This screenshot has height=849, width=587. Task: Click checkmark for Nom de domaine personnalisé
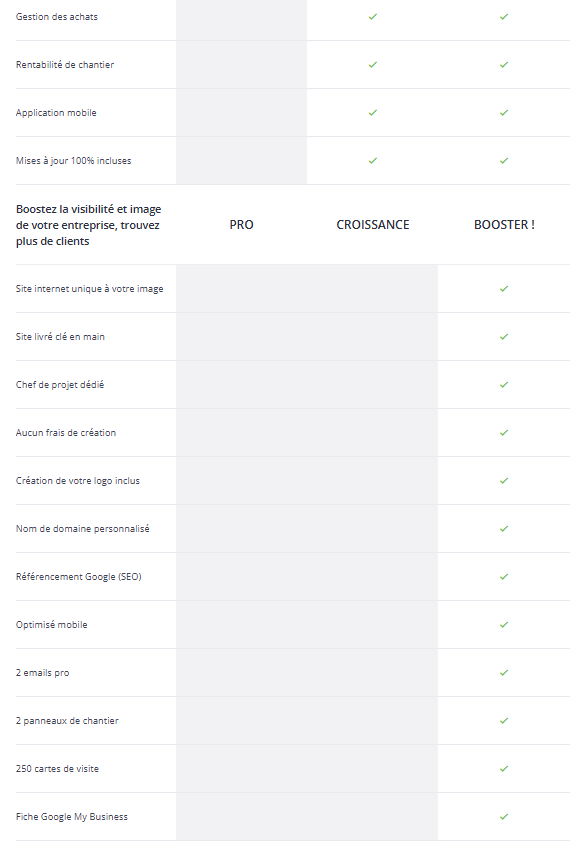coord(504,528)
